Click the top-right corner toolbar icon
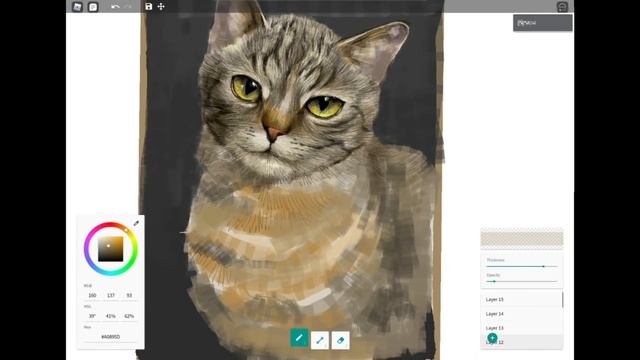This screenshot has height=360, width=640. pos(562,7)
